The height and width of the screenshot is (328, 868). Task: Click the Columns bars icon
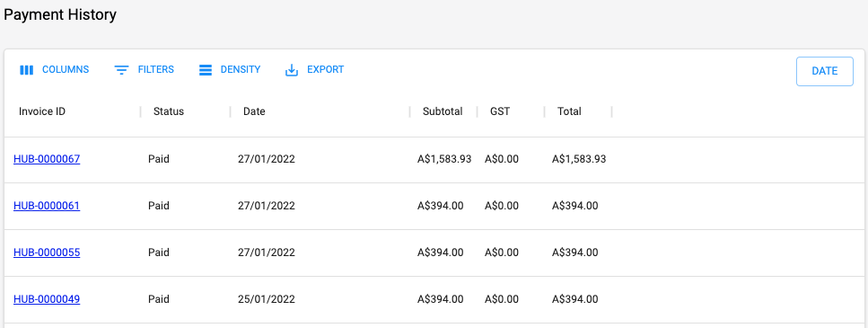coord(27,70)
